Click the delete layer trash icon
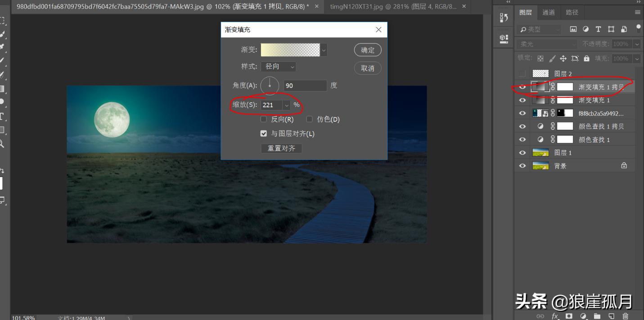The width and height of the screenshot is (644, 320). (x=626, y=316)
